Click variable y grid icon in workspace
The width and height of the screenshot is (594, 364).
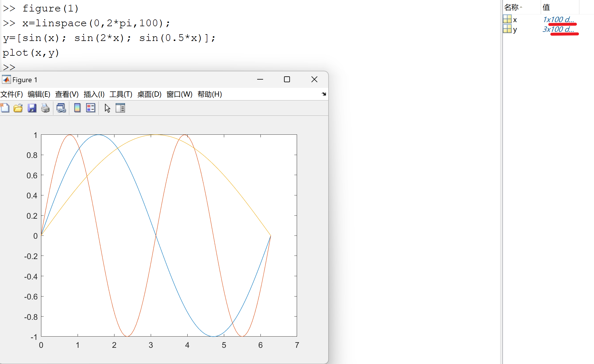coord(507,29)
